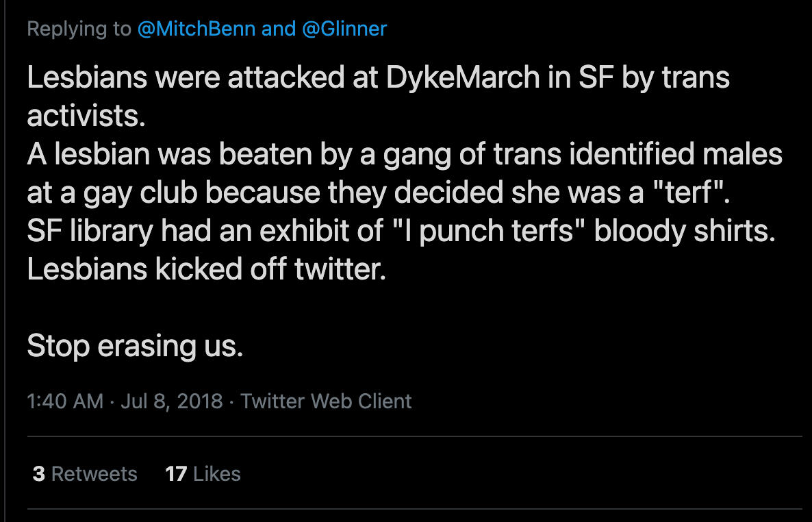Click the "Replying to" label
This screenshot has height=522, width=812.
click(x=79, y=29)
